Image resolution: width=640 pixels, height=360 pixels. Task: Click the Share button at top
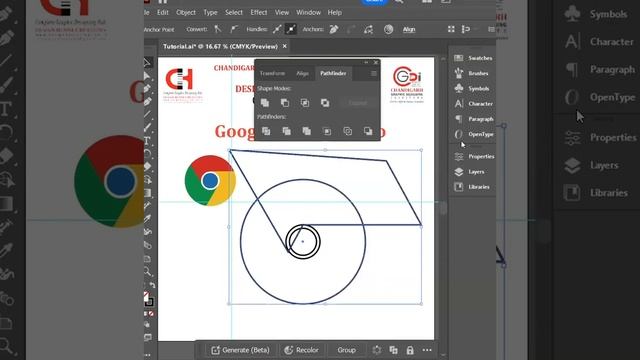[374, 2]
